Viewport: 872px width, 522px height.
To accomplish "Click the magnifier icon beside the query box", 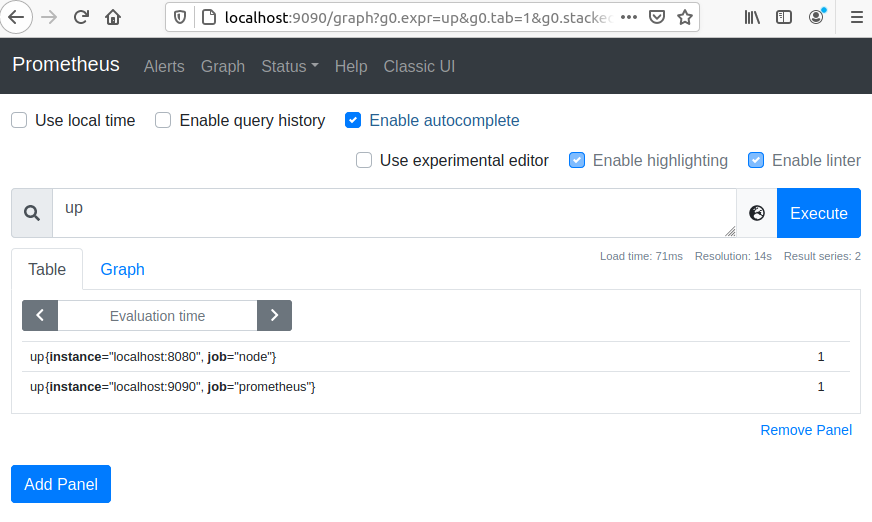I will (x=32, y=213).
